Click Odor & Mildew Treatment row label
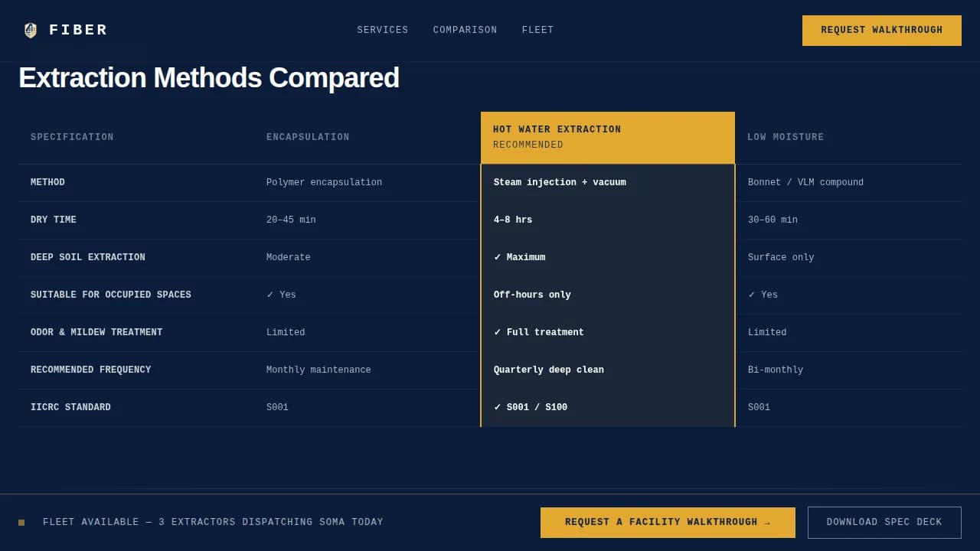 click(x=96, y=333)
